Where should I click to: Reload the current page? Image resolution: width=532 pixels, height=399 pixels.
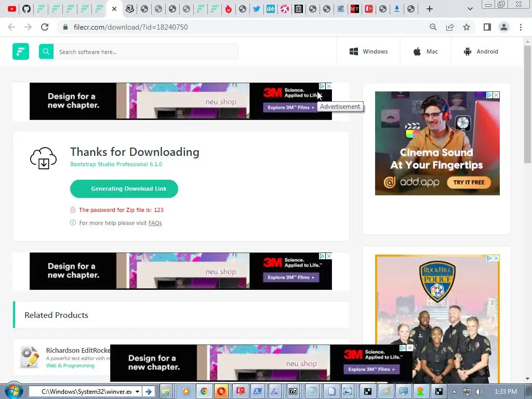(45, 27)
